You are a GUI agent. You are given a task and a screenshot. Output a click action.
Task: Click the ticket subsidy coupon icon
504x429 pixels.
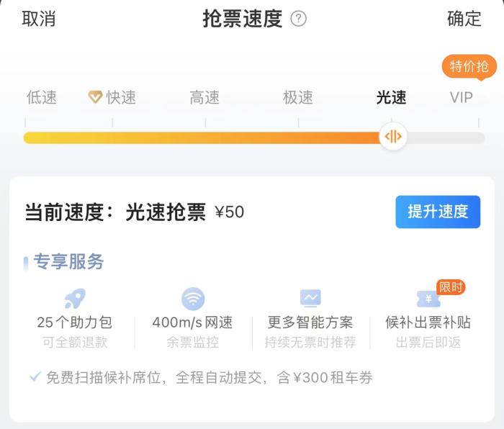(428, 299)
